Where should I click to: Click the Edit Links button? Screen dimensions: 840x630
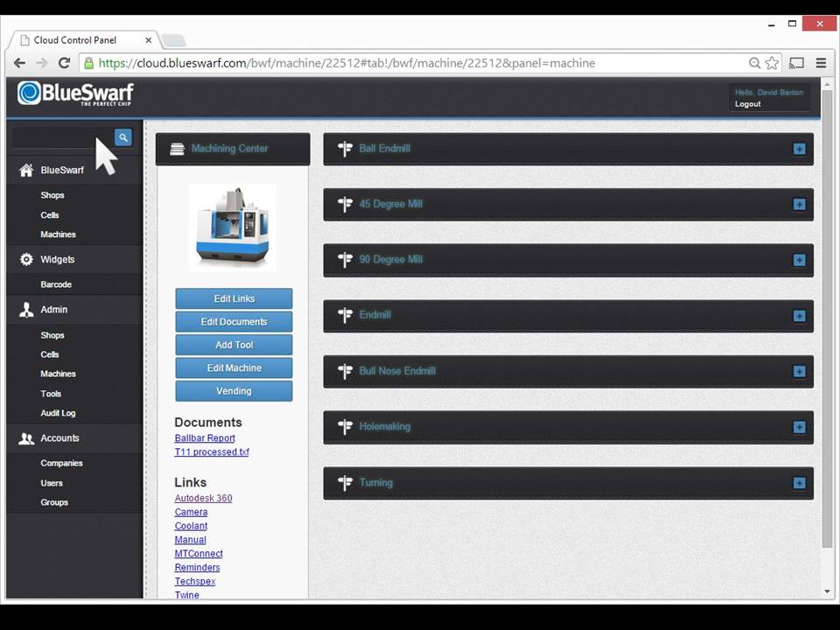(x=234, y=299)
